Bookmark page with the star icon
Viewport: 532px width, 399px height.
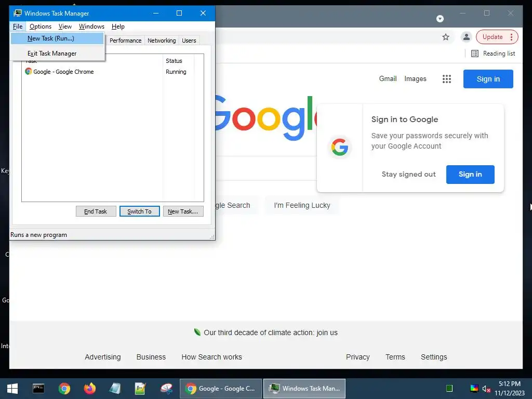click(x=445, y=37)
